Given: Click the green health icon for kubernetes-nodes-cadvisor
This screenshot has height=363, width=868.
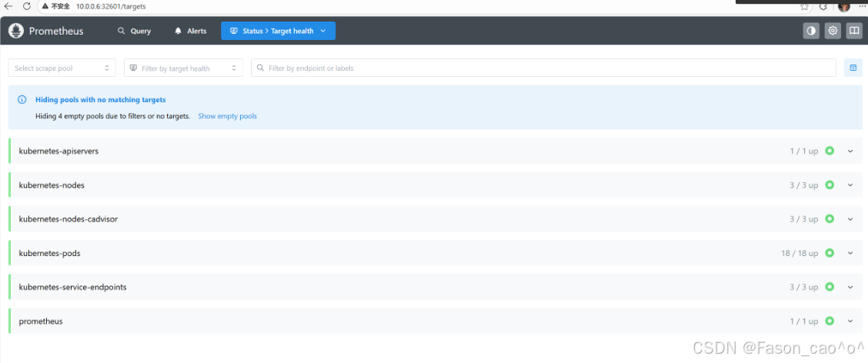Looking at the screenshot, I should point(830,219).
